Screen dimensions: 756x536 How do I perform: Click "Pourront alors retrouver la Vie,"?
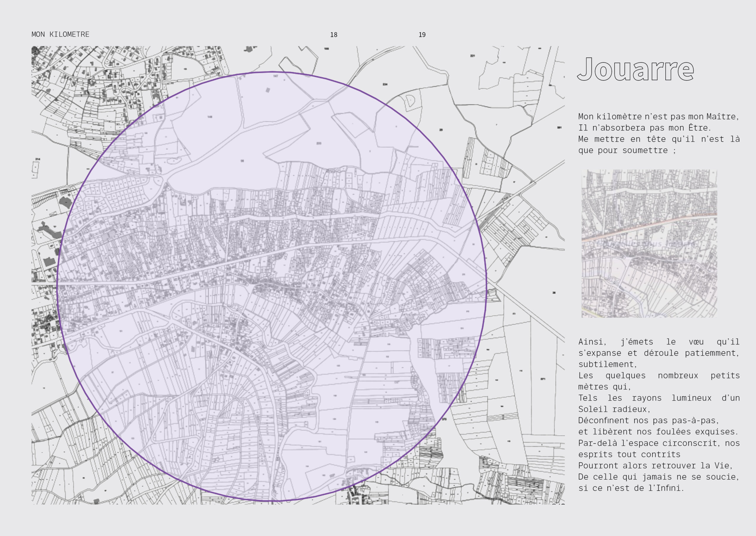(x=655, y=466)
